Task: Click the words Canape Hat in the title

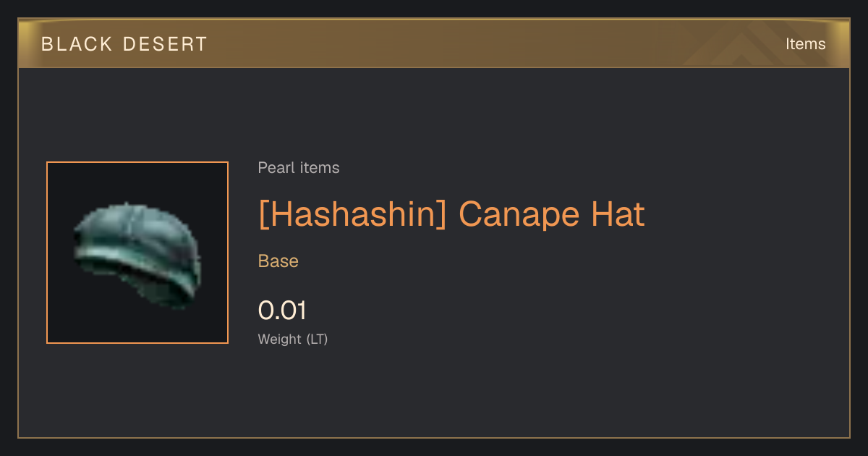Action: click(x=551, y=214)
